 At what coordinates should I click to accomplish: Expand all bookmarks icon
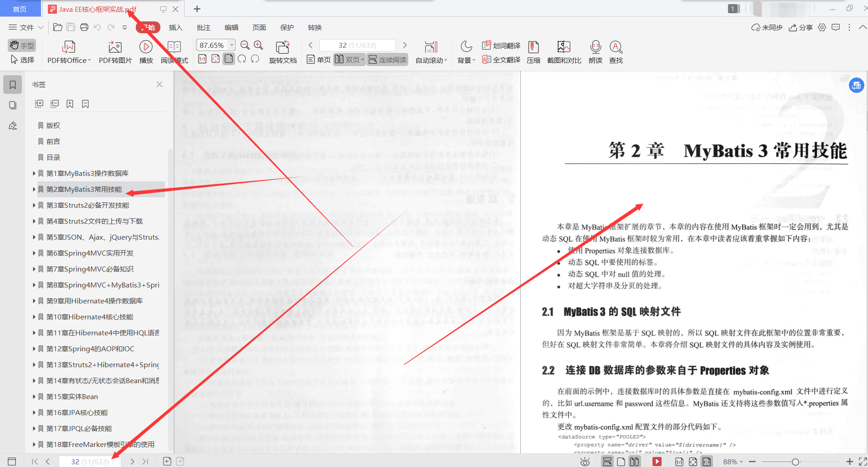click(39, 104)
